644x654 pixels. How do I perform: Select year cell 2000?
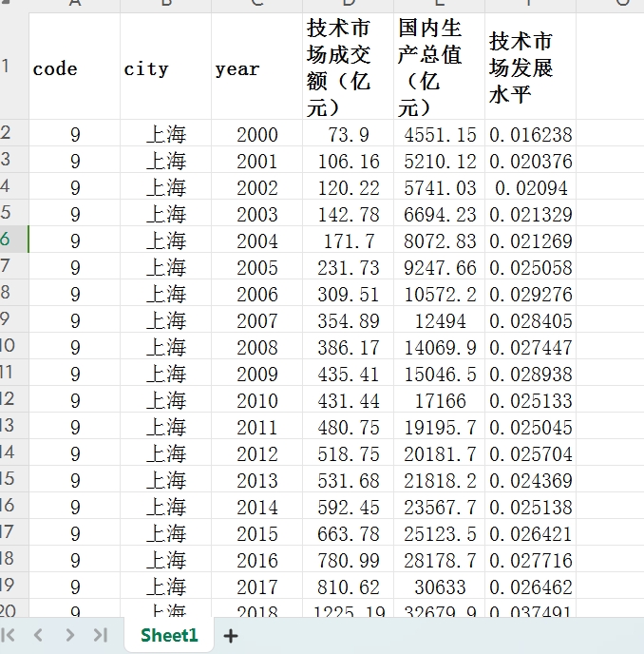[x=256, y=134]
